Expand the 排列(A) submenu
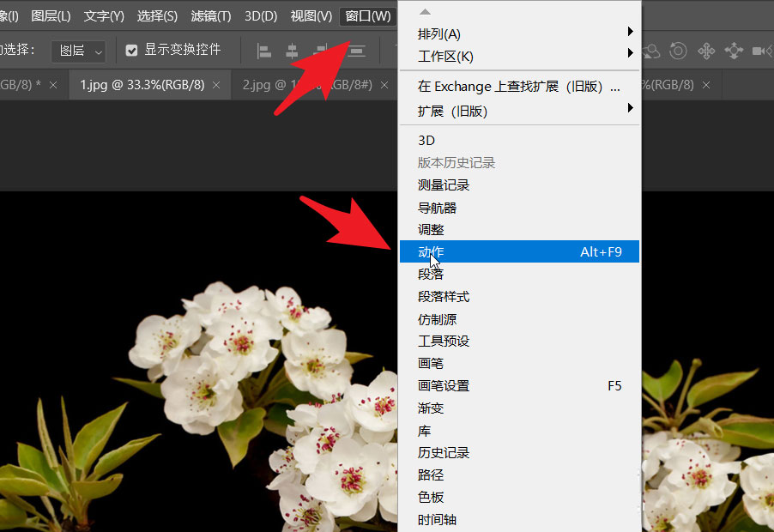This screenshot has height=532, width=774. (515, 34)
